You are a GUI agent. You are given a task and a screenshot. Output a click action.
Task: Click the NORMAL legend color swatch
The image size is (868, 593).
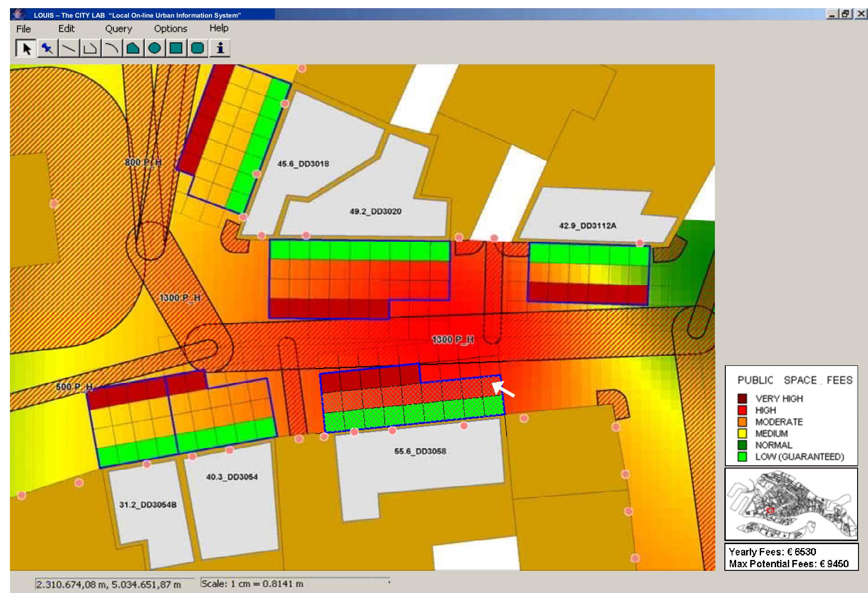click(x=742, y=445)
